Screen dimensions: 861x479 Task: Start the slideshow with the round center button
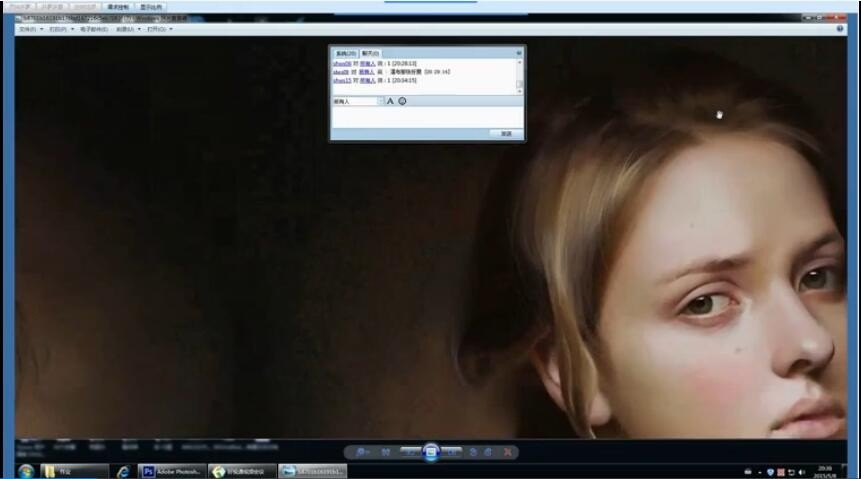[x=431, y=453]
